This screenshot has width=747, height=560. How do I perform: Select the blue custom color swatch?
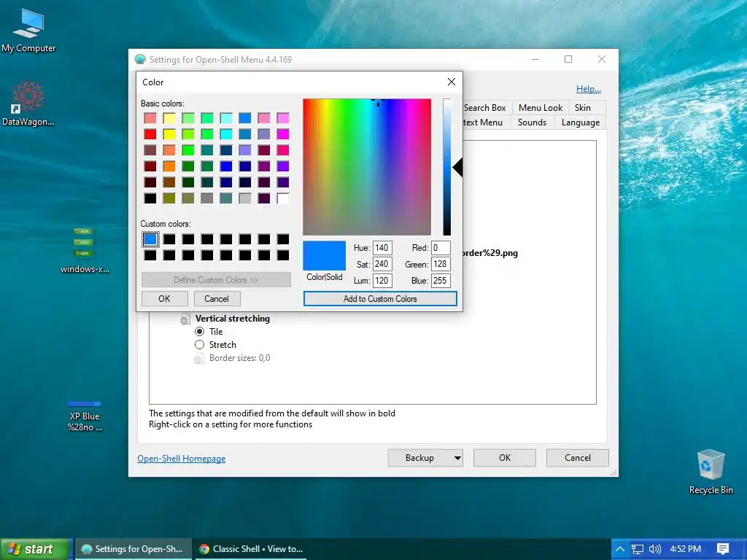pyautogui.click(x=150, y=239)
